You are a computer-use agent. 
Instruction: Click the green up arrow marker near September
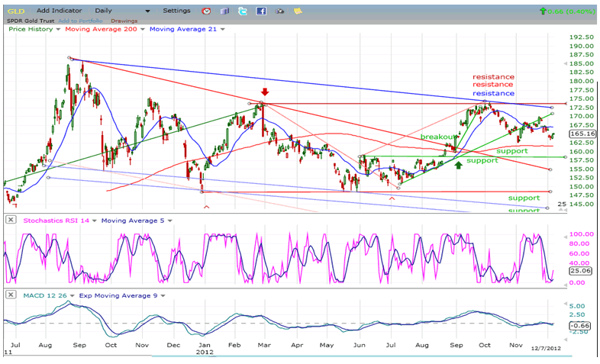pyautogui.click(x=459, y=165)
